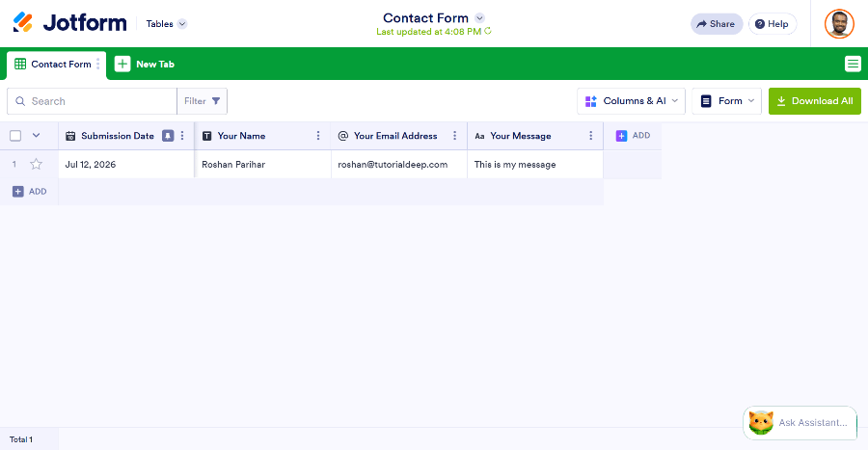Click Download All button
868x450 pixels.
point(815,101)
